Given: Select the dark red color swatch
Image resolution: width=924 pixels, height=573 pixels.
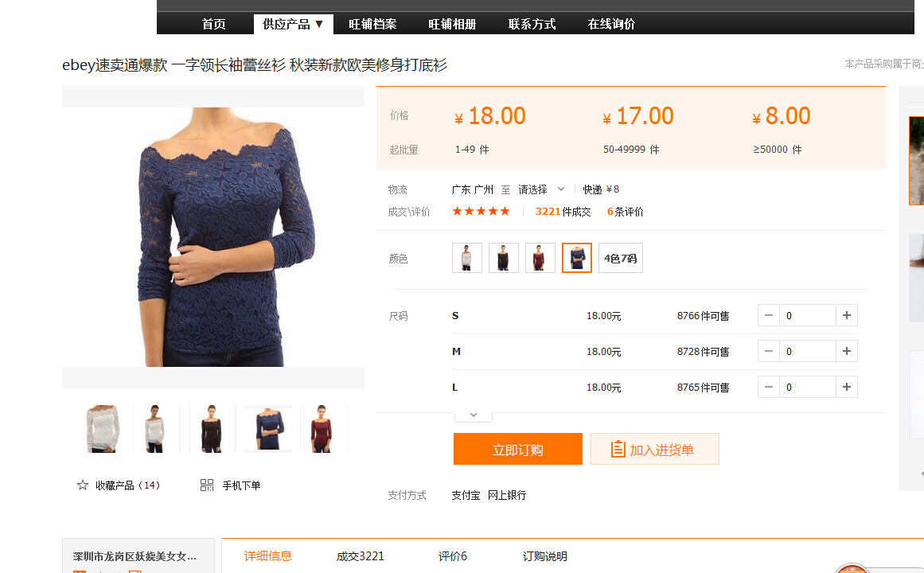Looking at the screenshot, I should 540,258.
